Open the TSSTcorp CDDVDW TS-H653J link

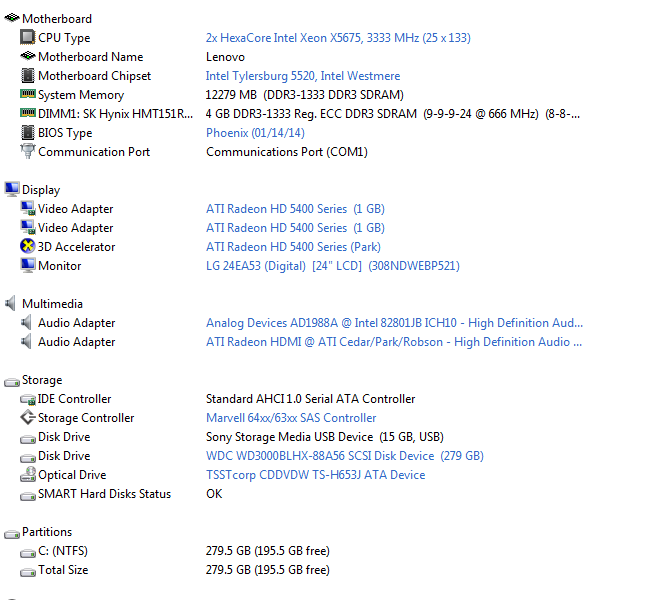tap(316, 475)
